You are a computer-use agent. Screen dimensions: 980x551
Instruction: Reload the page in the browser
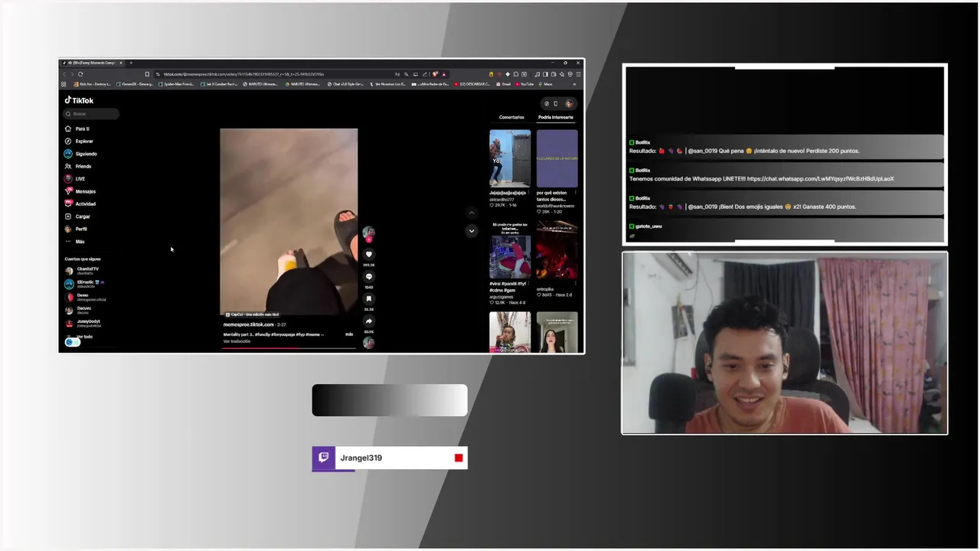80,74
